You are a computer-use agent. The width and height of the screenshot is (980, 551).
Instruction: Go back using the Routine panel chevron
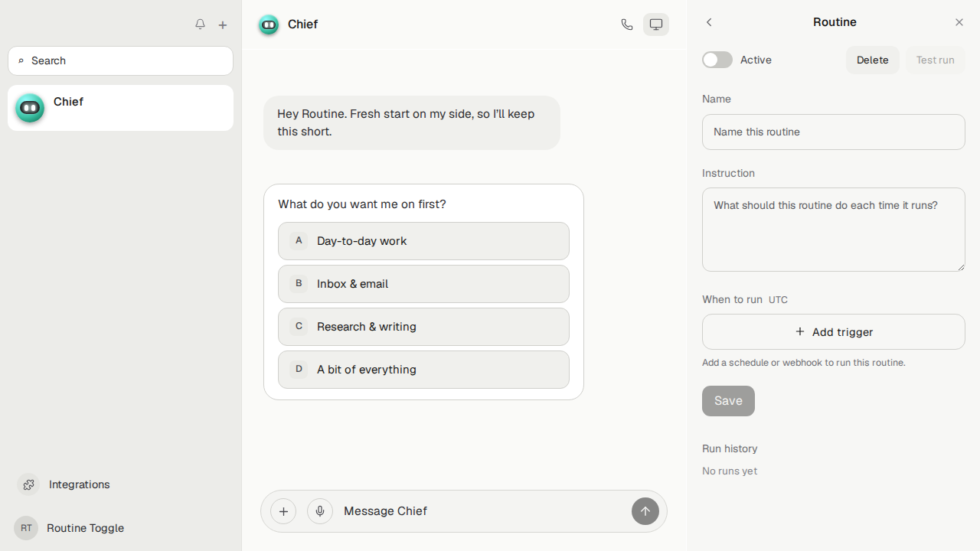(709, 22)
